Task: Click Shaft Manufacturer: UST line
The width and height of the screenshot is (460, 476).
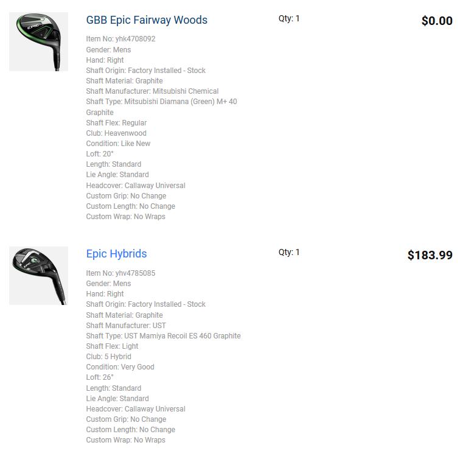Action: [126, 326]
